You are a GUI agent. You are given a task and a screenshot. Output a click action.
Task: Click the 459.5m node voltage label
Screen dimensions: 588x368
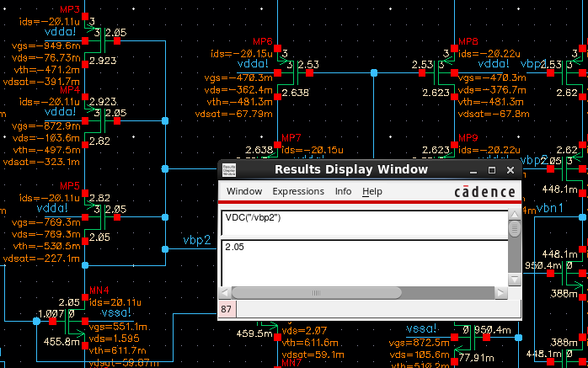pyautogui.click(x=254, y=333)
